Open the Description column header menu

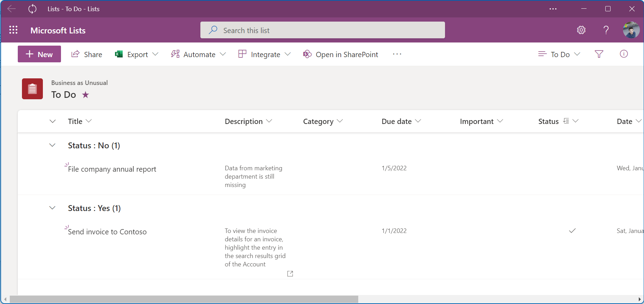click(x=248, y=121)
